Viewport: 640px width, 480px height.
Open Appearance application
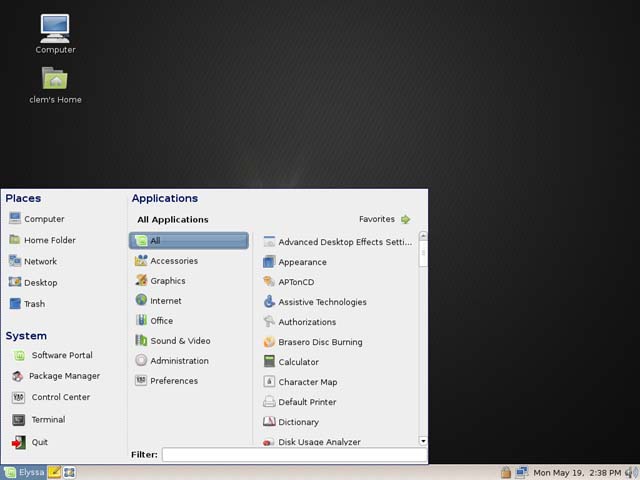[295, 262]
